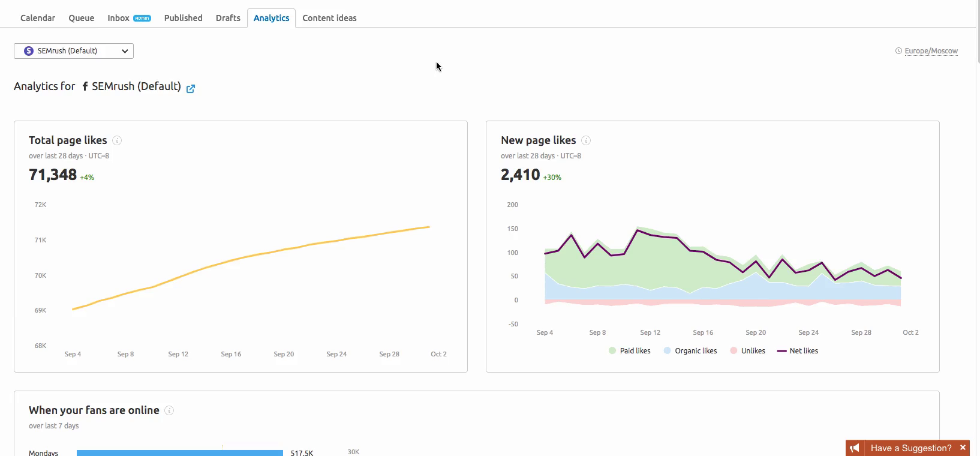The image size is (980, 456).
Task: Click the Oct 2 label on New page likes axis
Action: pyautogui.click(x=910, y=332)
